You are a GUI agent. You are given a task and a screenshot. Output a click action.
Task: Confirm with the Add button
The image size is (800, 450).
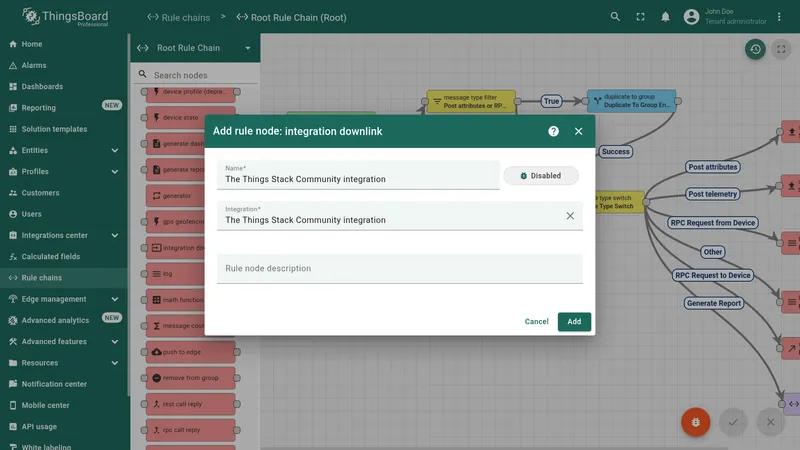click(x=574, y=321)
